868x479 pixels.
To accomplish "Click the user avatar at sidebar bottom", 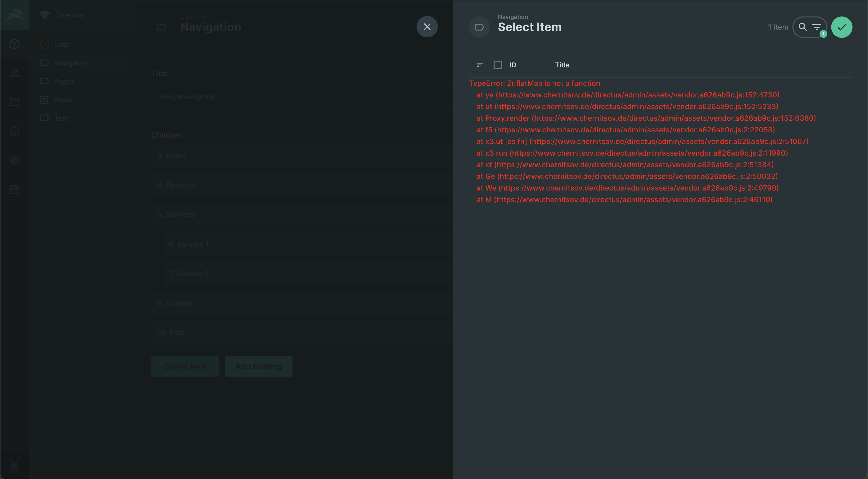I will point(15,464).
